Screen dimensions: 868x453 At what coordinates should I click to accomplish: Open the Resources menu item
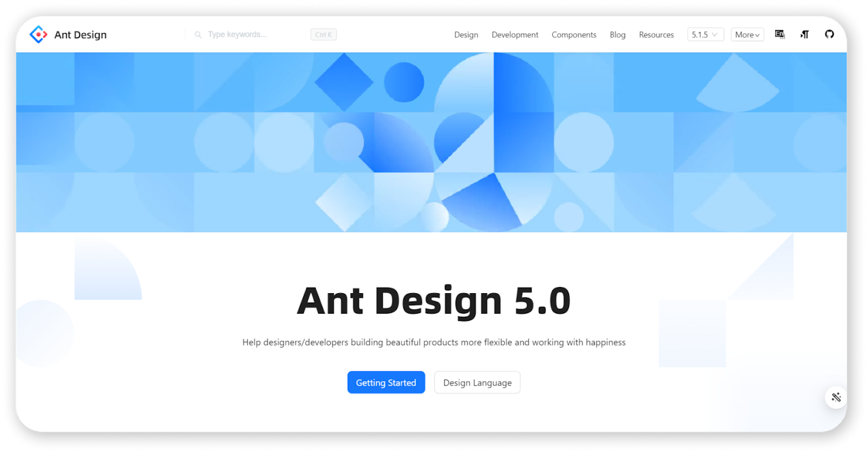[x=656, y=35]
